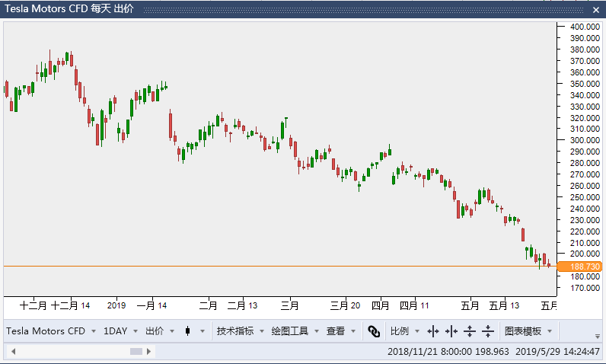Open the 查看 view menu
The image size is (606, 364).
341,331
